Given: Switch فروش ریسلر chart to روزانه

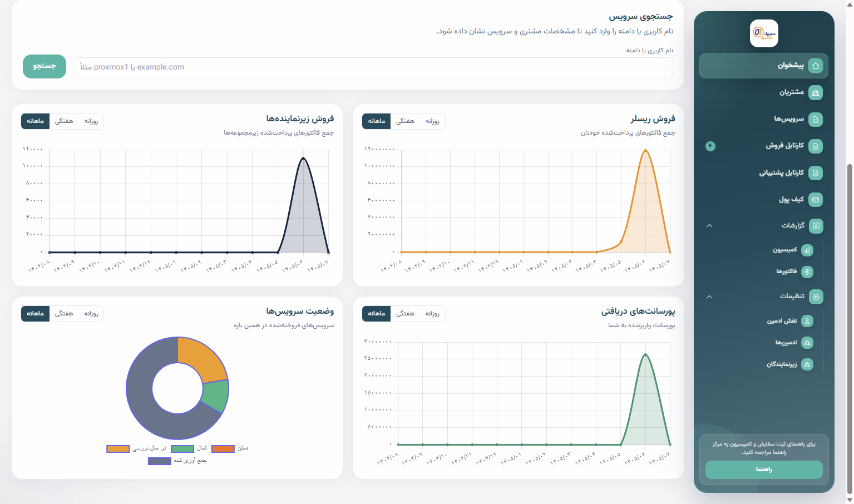Looking at the screenshot, I should tap(432, 121).
